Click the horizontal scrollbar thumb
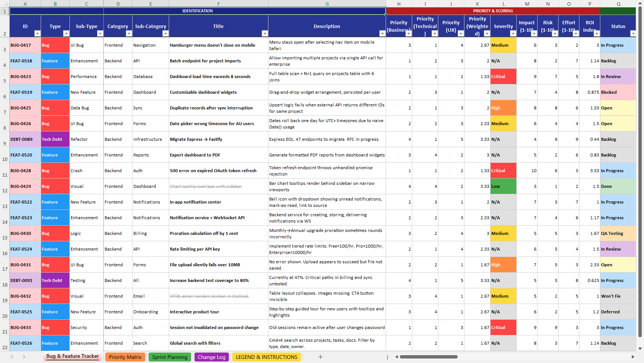The height and width of the screenshot is (363, 644). 429,357
